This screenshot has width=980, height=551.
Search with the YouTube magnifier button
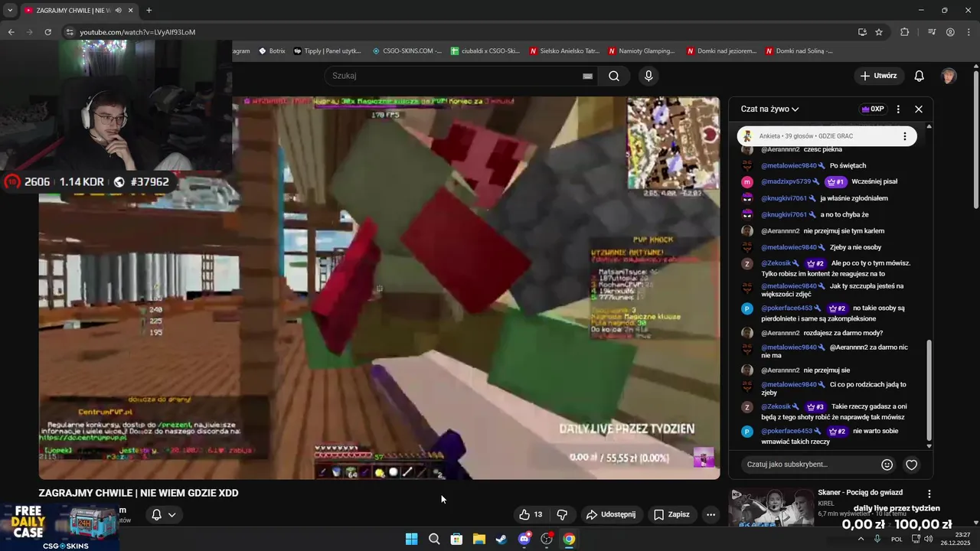[614, 76]
